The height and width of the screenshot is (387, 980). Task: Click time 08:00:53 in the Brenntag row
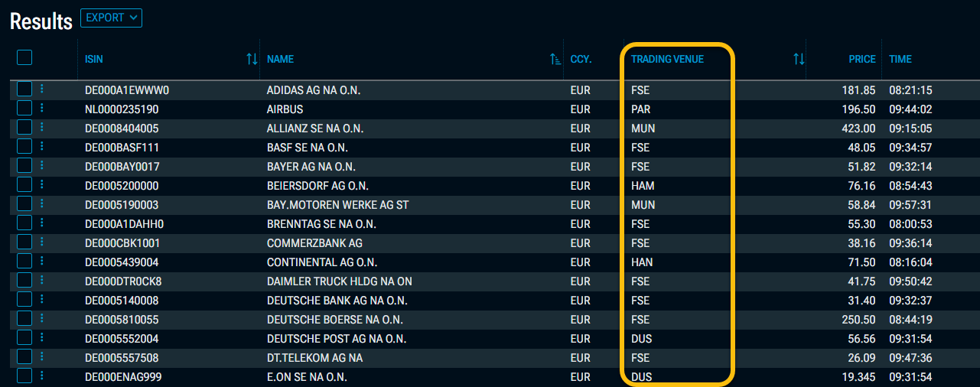point(910,224)
